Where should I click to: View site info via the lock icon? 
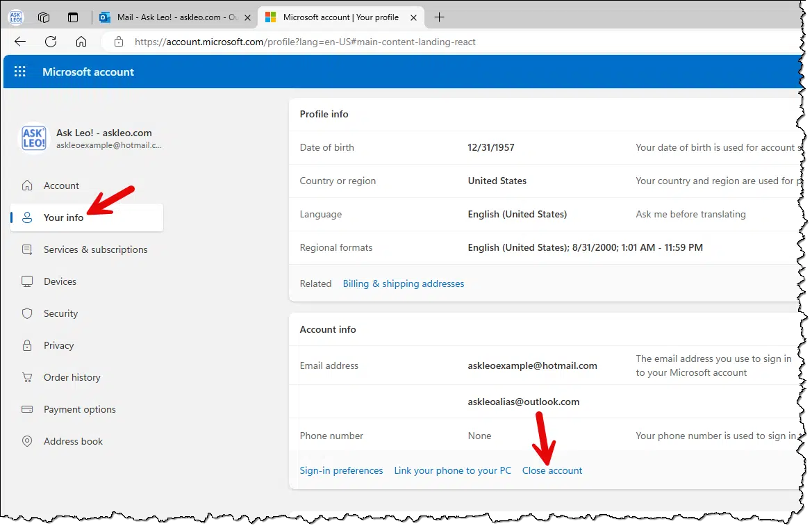(119, 42)
